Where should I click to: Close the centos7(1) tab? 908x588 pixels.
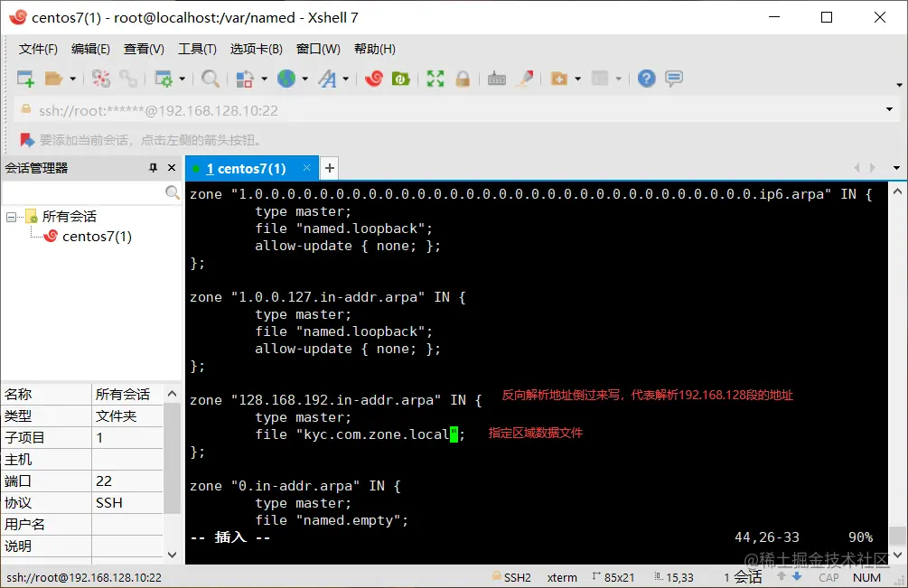click(306, 168)
